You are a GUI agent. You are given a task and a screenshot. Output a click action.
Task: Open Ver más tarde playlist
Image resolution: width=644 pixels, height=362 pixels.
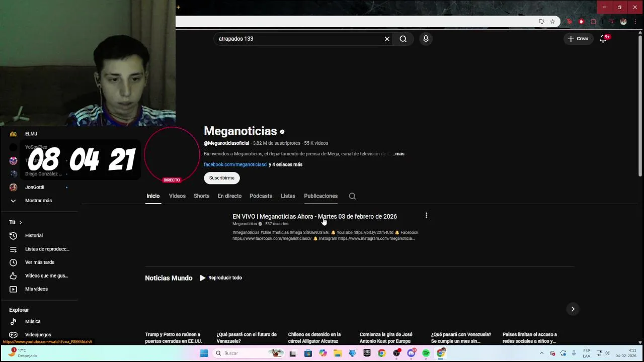pyautogui.click(x=39, y=262)
